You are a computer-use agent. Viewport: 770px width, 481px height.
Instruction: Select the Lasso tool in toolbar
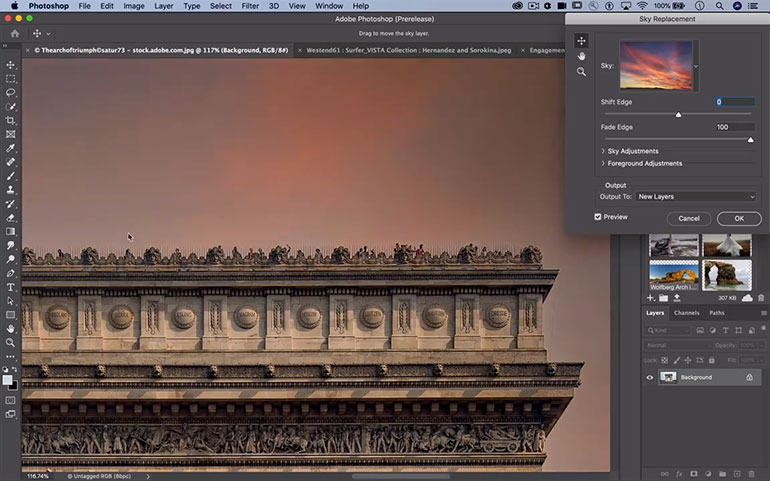tap(11, 92)
